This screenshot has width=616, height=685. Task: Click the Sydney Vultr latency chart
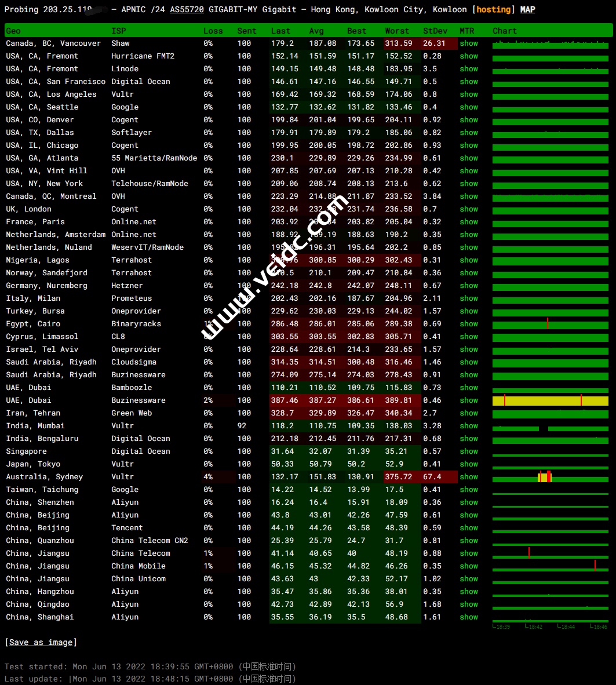(550, 477)
